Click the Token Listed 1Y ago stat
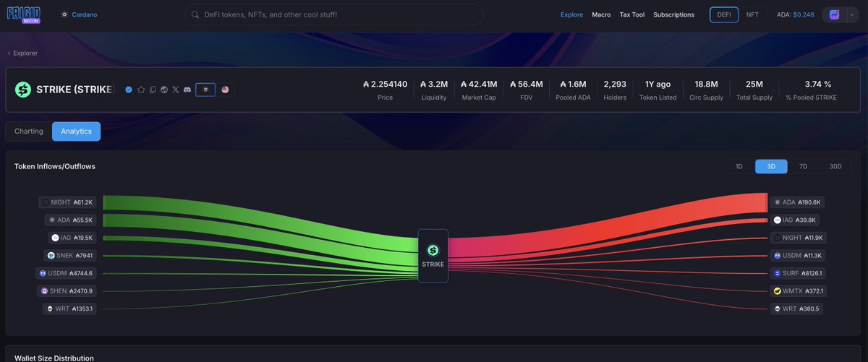Screen dimensions: 868x362 [658, 90]
